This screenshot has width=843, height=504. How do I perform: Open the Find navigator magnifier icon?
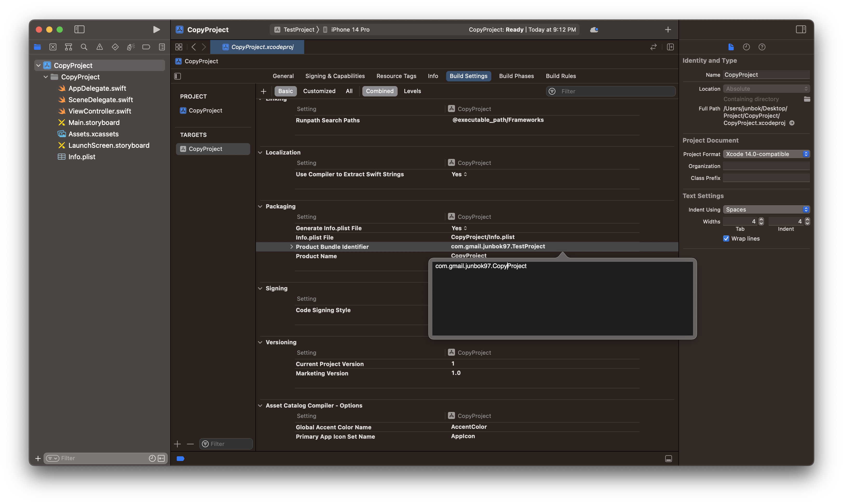point(84,47)
